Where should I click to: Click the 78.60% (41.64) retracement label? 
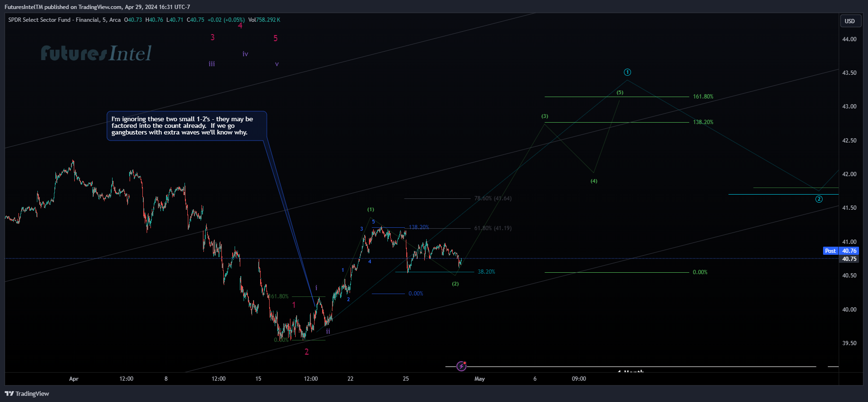coord(493,198)
